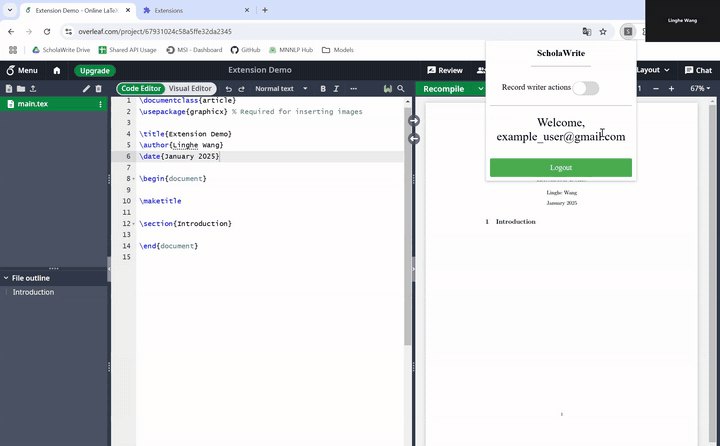Open the Chat panel

tap(698, 70)
